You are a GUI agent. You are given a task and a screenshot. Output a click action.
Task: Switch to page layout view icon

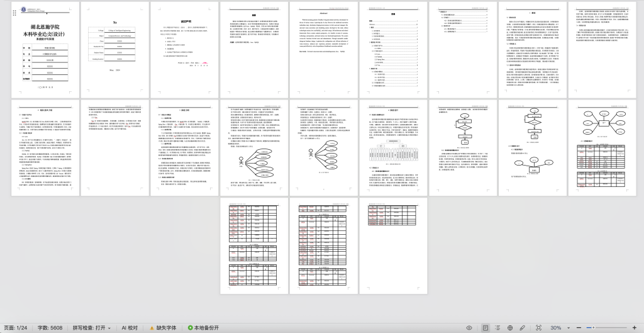click(x=485, y=328)
